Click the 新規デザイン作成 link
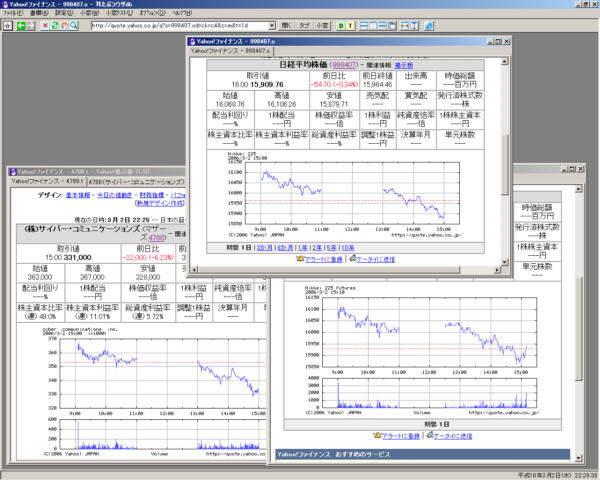 click(160, 203)
